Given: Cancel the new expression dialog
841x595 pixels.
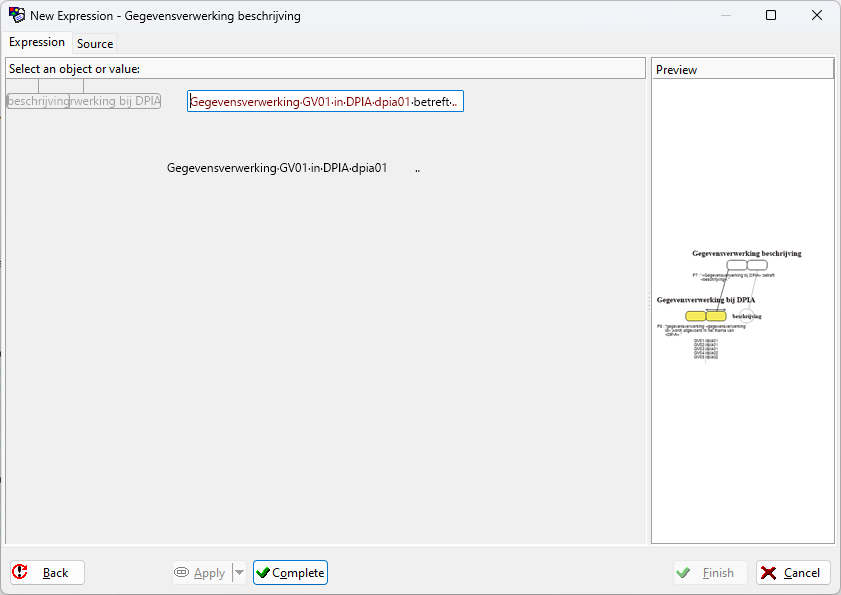Looking at the screenshot, I should coord(793,573).
